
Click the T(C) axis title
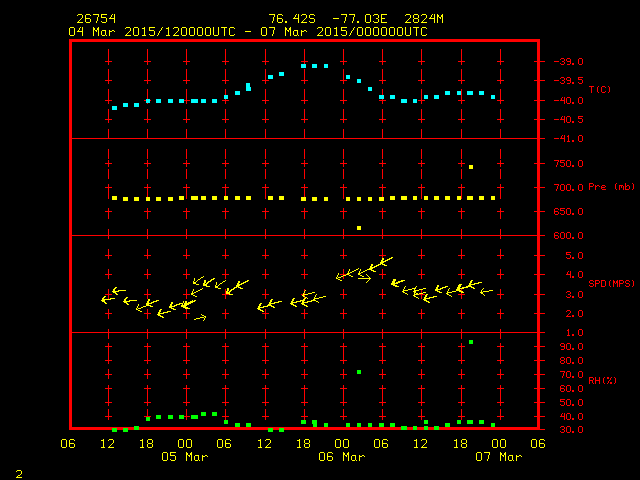[600, 89]
